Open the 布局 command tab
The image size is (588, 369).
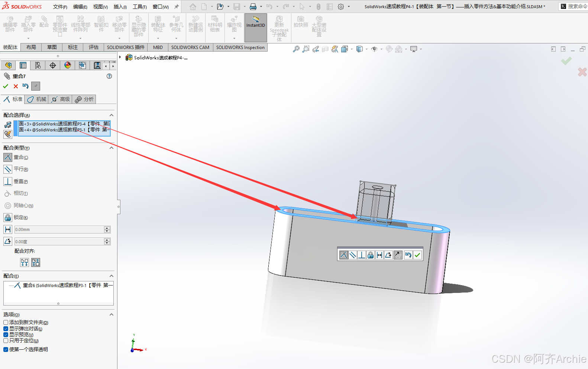tap(31, 47)
